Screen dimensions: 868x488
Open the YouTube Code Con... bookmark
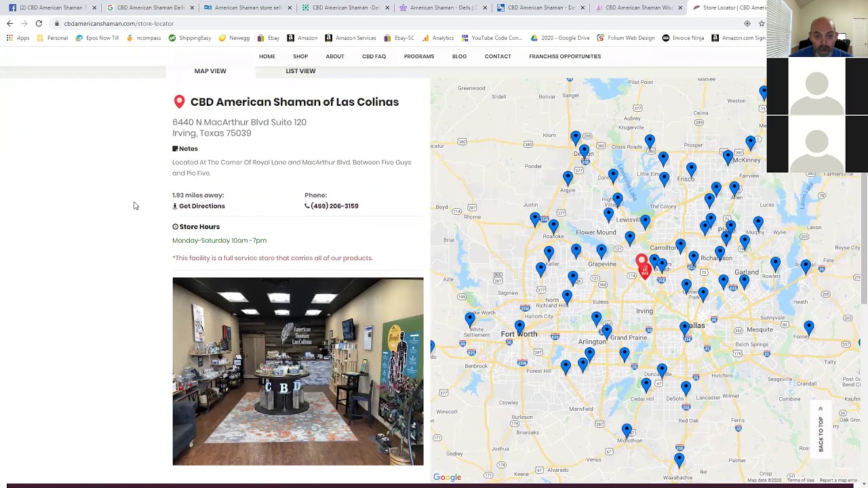[492, 38]
